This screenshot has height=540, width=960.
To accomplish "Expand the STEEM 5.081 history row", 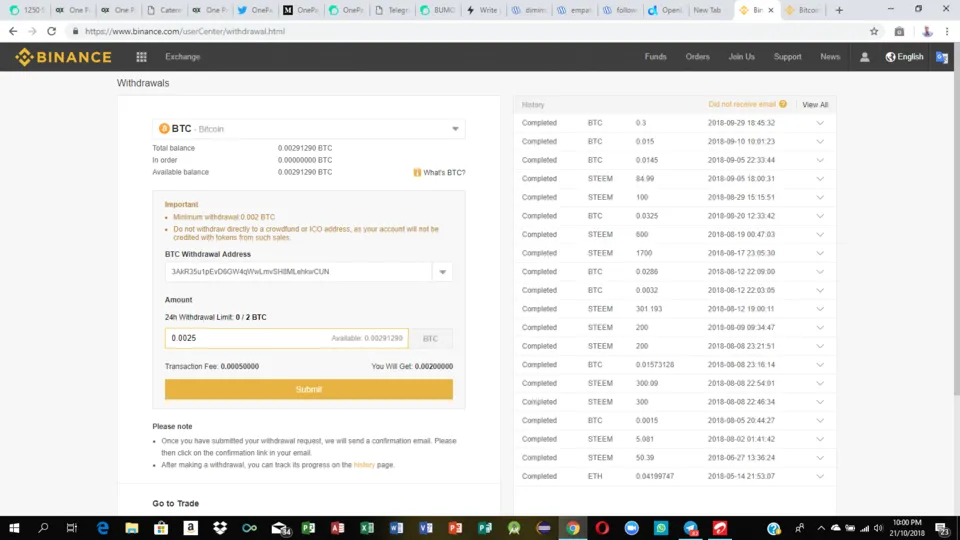I will 820,439.
